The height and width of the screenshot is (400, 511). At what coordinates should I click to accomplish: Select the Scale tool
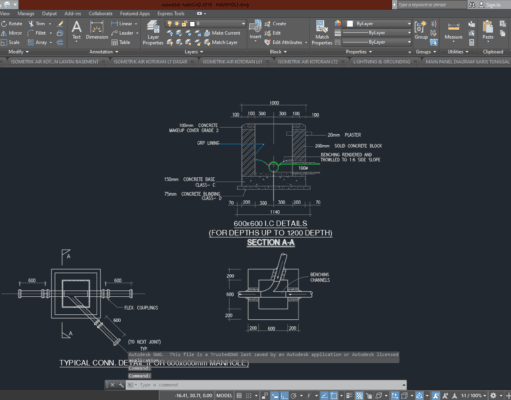point(10,42)
